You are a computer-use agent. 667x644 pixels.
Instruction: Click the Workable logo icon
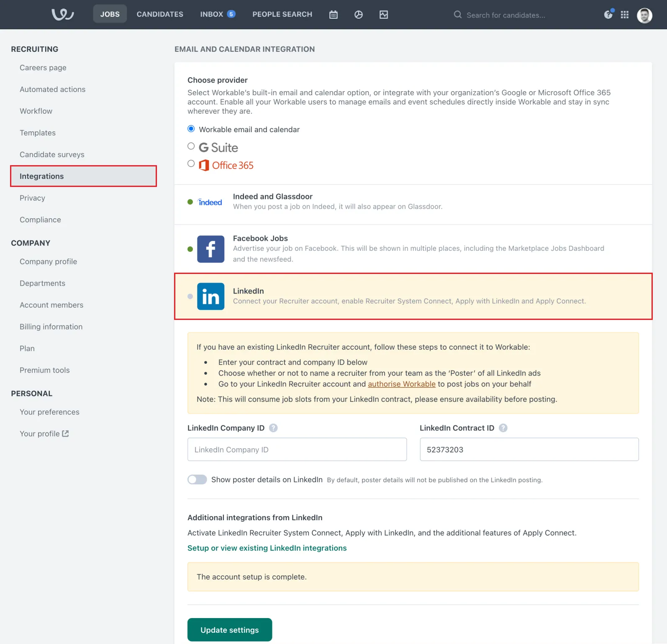tap(63, 15)
